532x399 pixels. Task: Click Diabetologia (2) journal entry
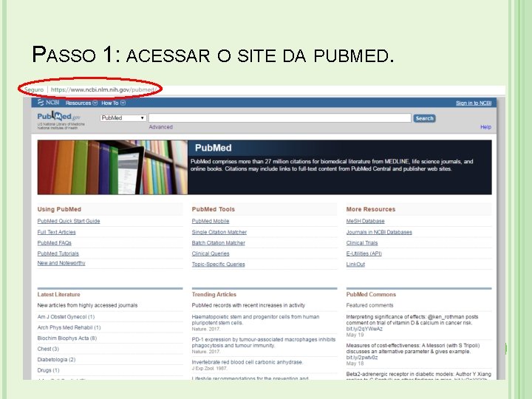click(x=56, y=359)
